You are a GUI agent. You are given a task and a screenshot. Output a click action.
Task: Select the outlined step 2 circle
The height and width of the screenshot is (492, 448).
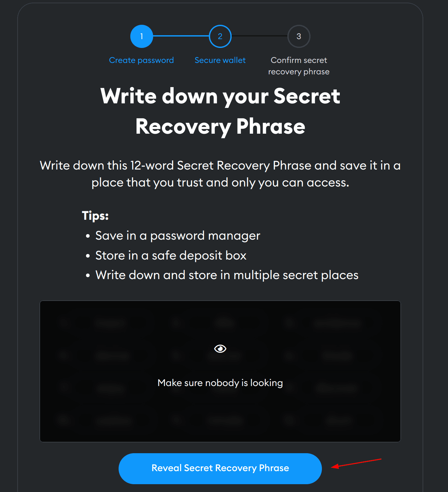pyautogui.click(x=220, y=36)
